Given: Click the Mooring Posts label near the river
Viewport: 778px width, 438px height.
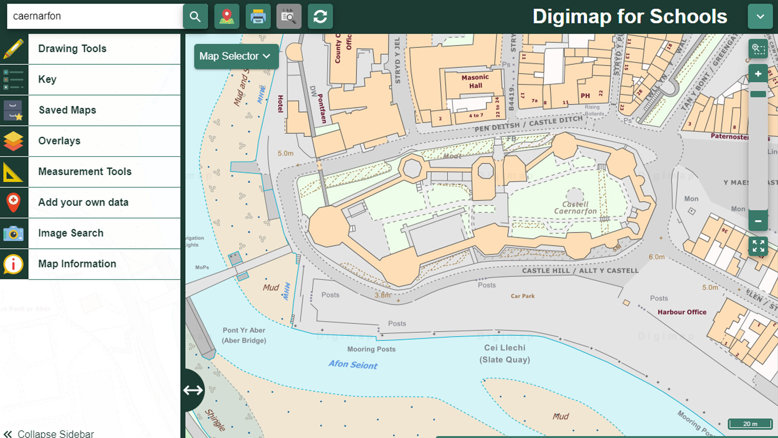Looking at the screenshot, I should pos(371,349).
